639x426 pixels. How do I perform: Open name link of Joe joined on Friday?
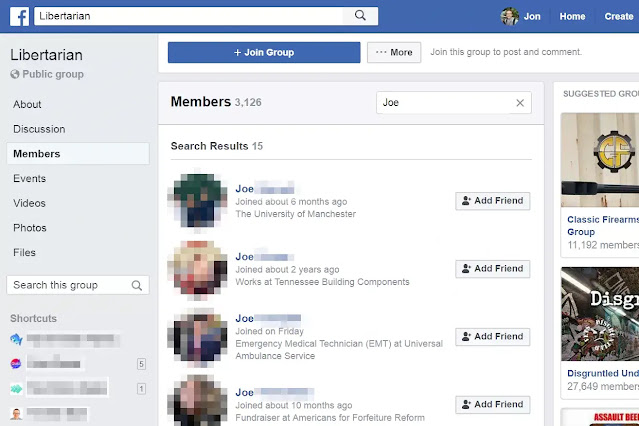pyautogui.click(x=268, y=318)
